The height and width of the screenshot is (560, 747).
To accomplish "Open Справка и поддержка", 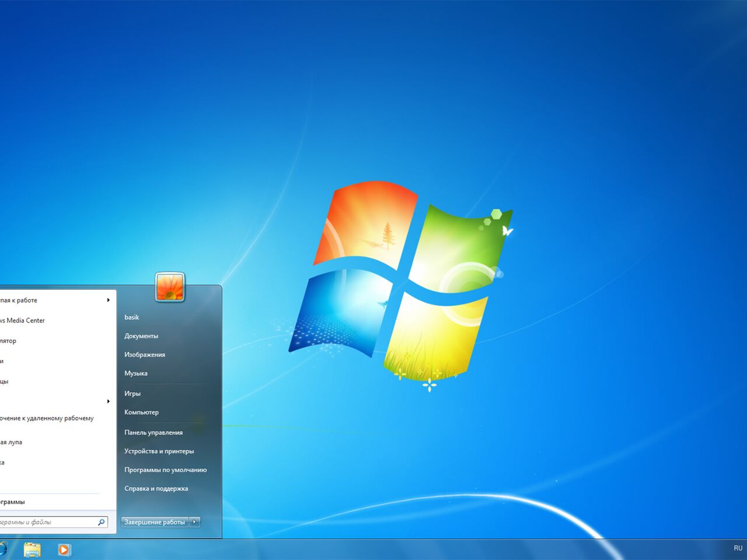I will [156, 489].
